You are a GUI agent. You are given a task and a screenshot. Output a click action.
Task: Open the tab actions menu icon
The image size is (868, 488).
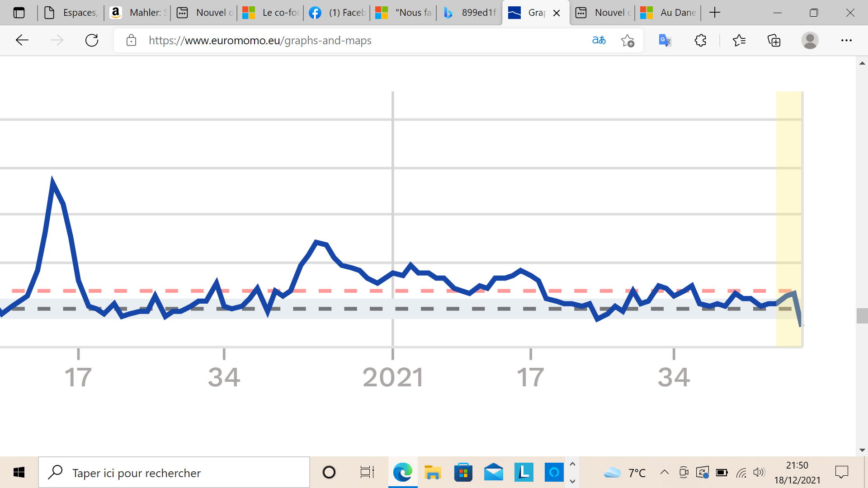point(19,13)
